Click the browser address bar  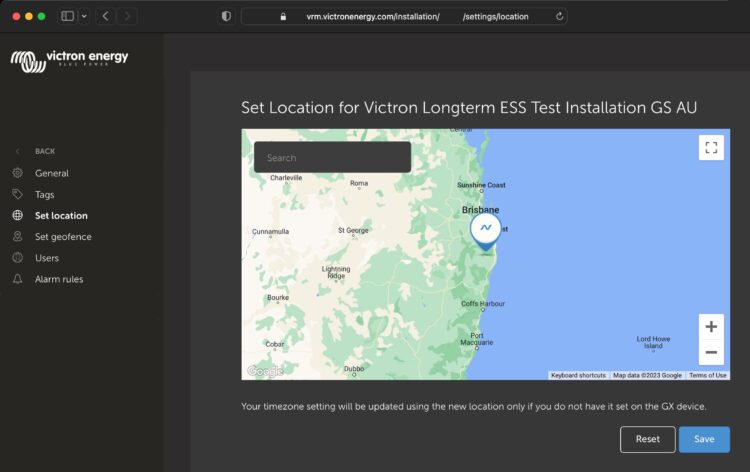[x=404, y=16]
